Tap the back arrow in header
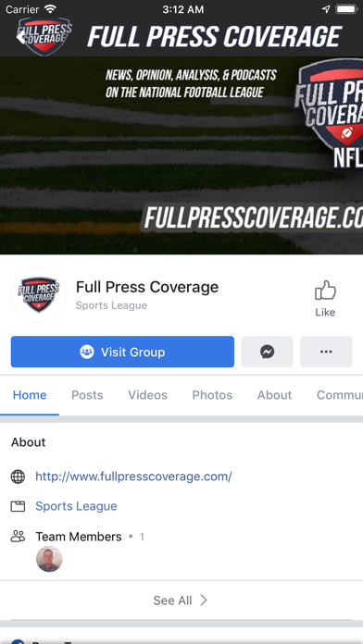363x644 pixels. 21,37
